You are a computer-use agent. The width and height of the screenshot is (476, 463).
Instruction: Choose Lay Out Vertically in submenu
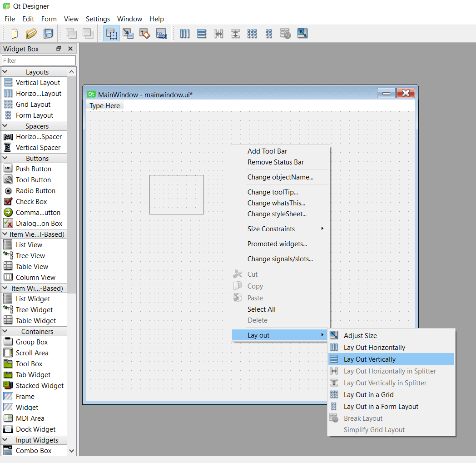pos(391,359)
